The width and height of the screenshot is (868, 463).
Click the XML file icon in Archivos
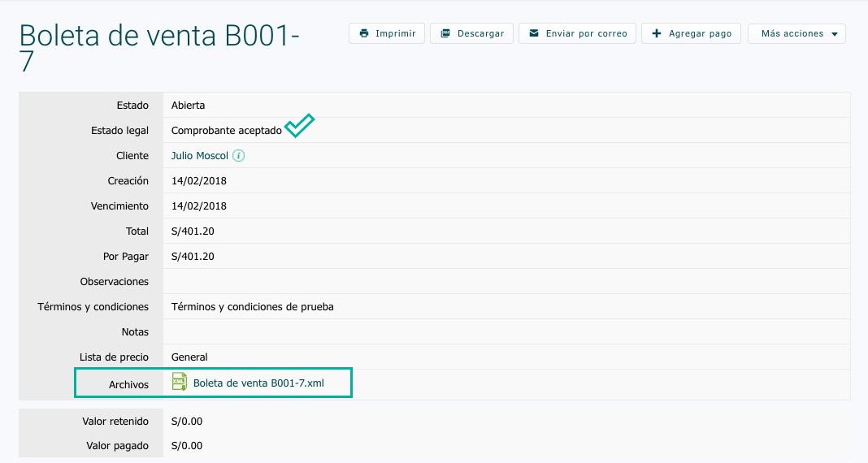(180, 382)
